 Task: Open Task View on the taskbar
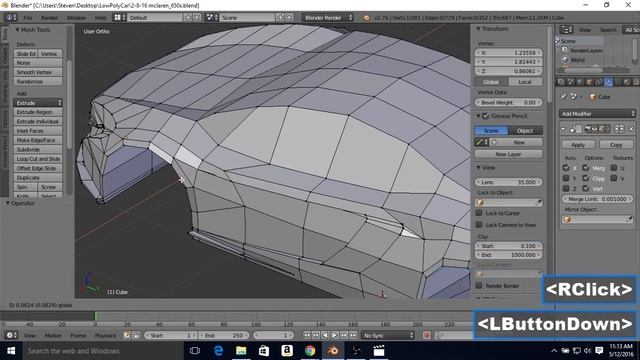coord(195,351)
